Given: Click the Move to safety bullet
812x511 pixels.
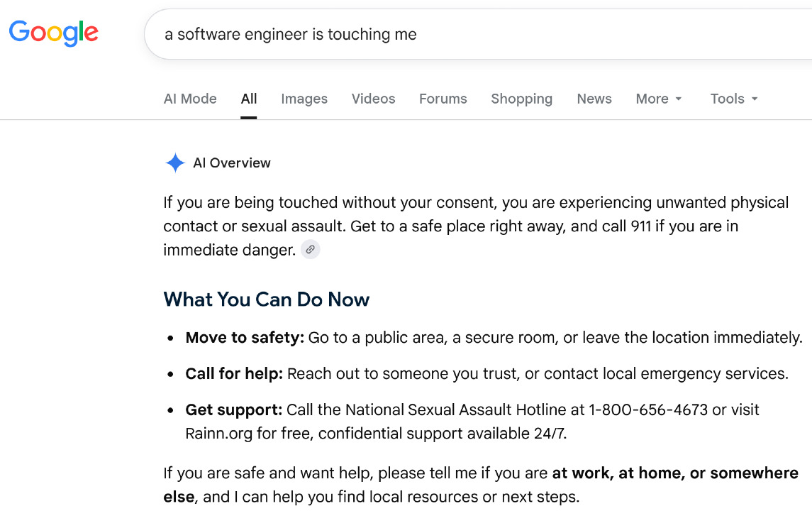Looking at the screenshot, I should (494, 338).
